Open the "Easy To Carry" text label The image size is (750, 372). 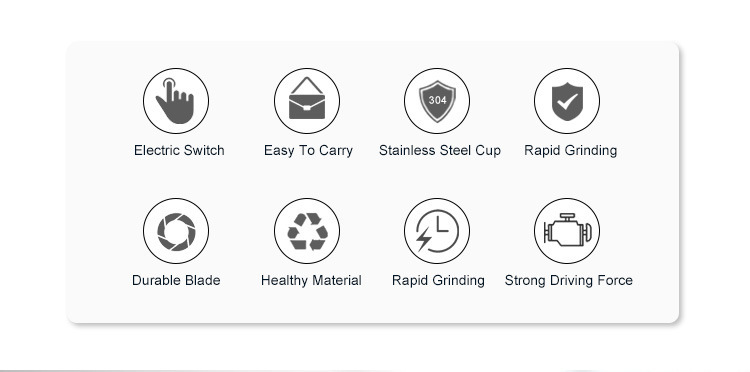click(x=308, y=151)
